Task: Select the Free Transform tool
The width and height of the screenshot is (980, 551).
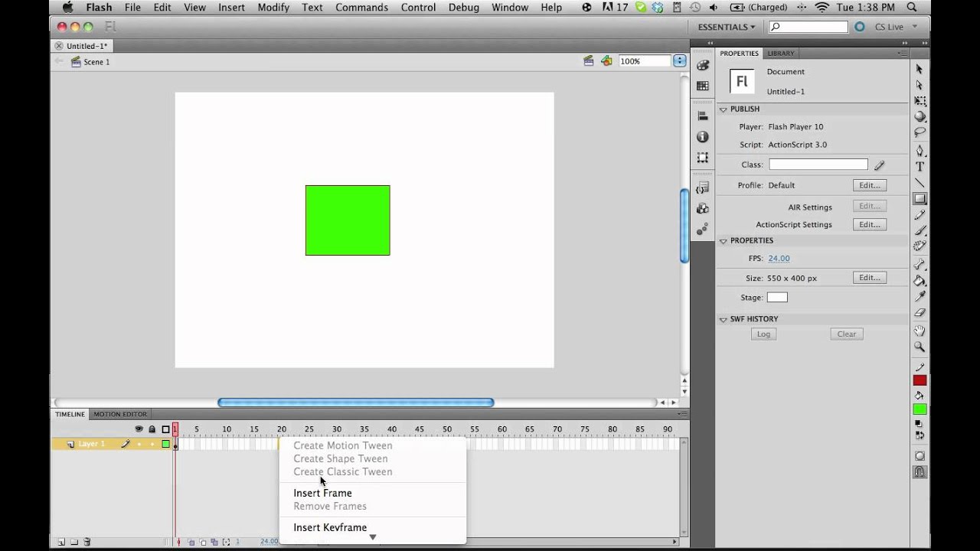Action: coord(920,101)
